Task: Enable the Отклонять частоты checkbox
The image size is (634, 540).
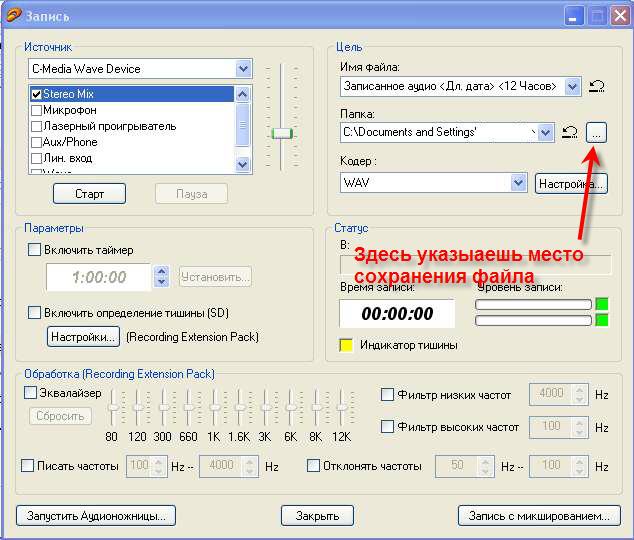Action: [313, 466]
